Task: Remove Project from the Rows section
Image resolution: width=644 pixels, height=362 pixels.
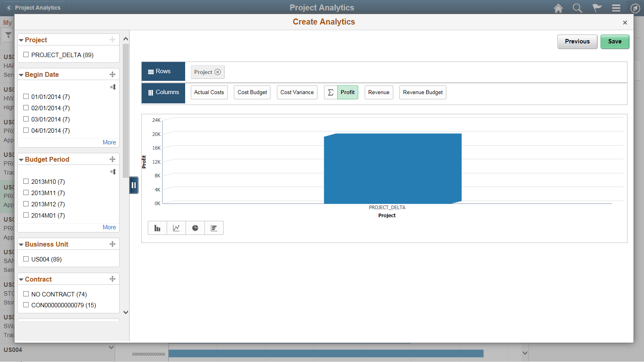Action: [x=218, y=72]
